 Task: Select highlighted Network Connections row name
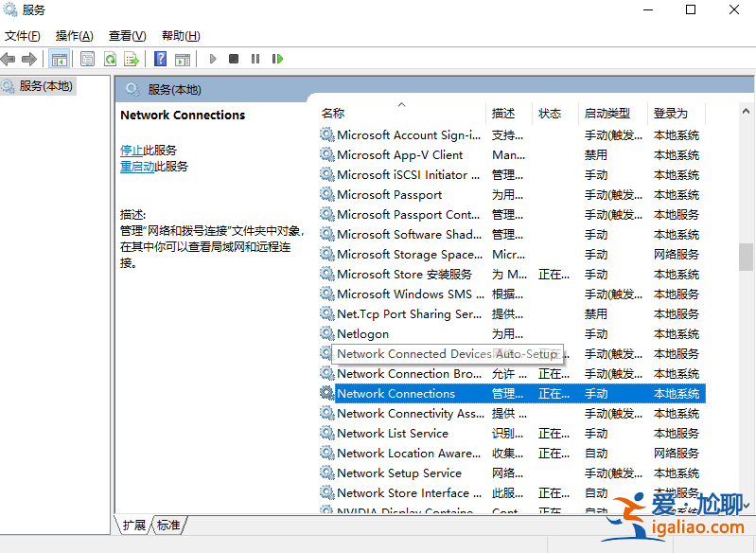tap(396, 394)
